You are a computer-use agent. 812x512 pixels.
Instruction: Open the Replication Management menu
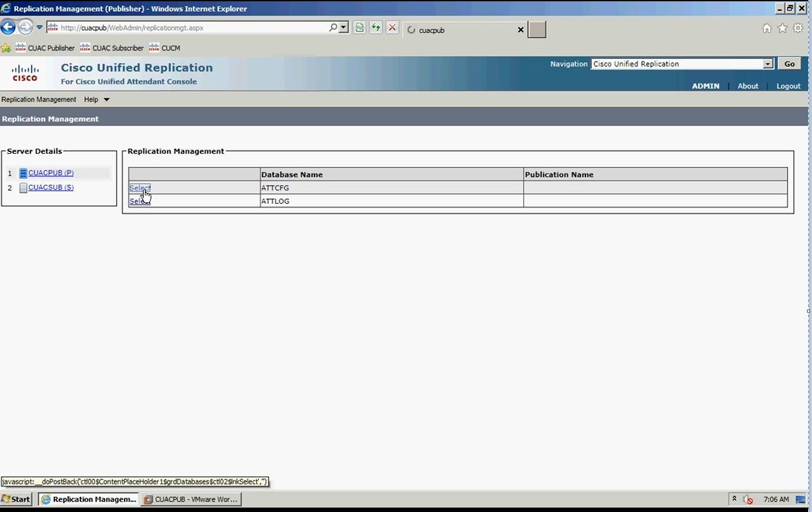[39, 99]
